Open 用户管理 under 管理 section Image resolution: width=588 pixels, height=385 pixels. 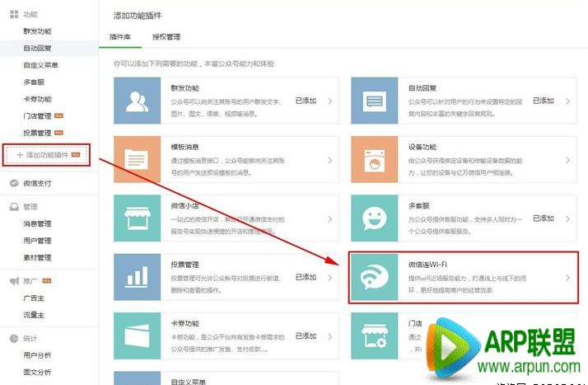click(x=37, y=241)
